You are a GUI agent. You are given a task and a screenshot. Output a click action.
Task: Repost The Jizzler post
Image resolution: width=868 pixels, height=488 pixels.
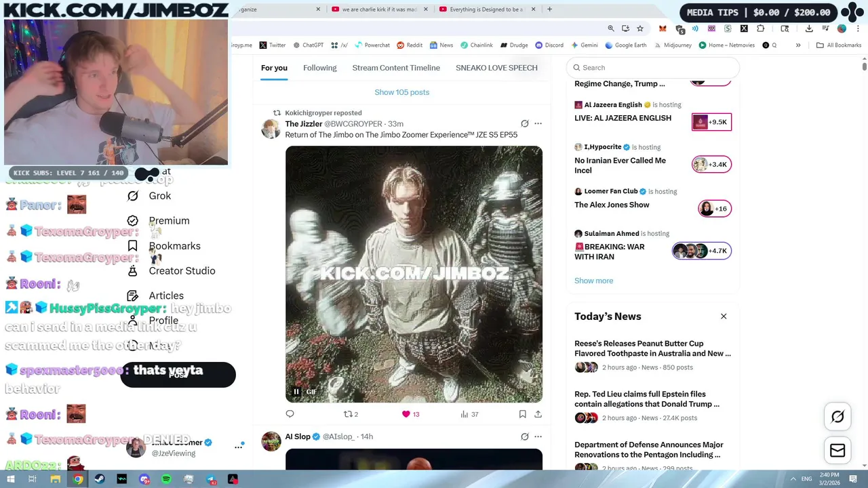351,414
